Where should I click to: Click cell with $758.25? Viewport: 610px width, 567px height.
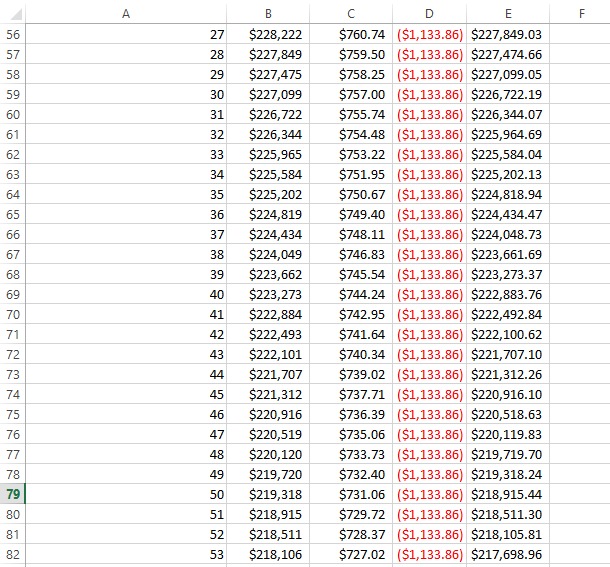(351, 74)
